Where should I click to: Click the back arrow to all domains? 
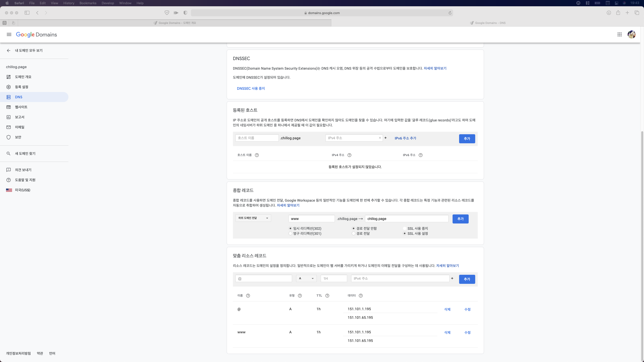coord(9,51)
